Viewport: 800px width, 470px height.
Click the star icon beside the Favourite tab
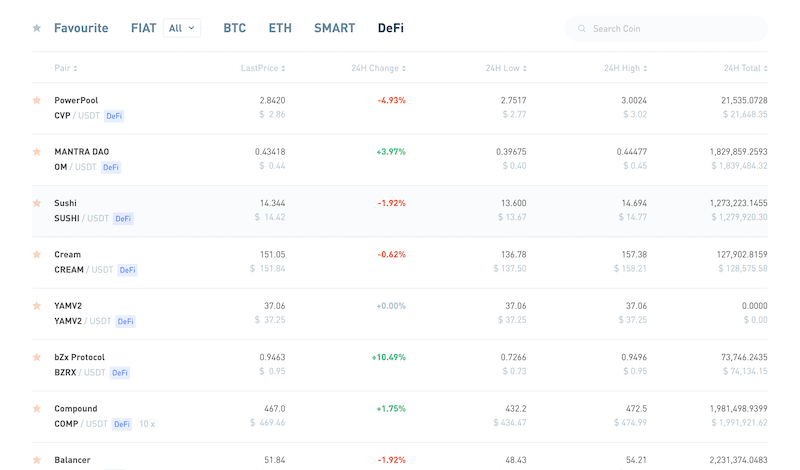(x=37, y=28)
